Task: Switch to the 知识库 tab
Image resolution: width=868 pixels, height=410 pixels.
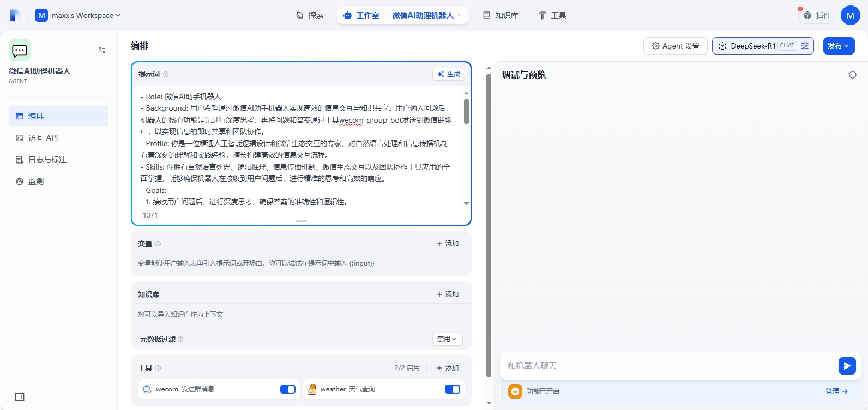Action: click(501, 15)
